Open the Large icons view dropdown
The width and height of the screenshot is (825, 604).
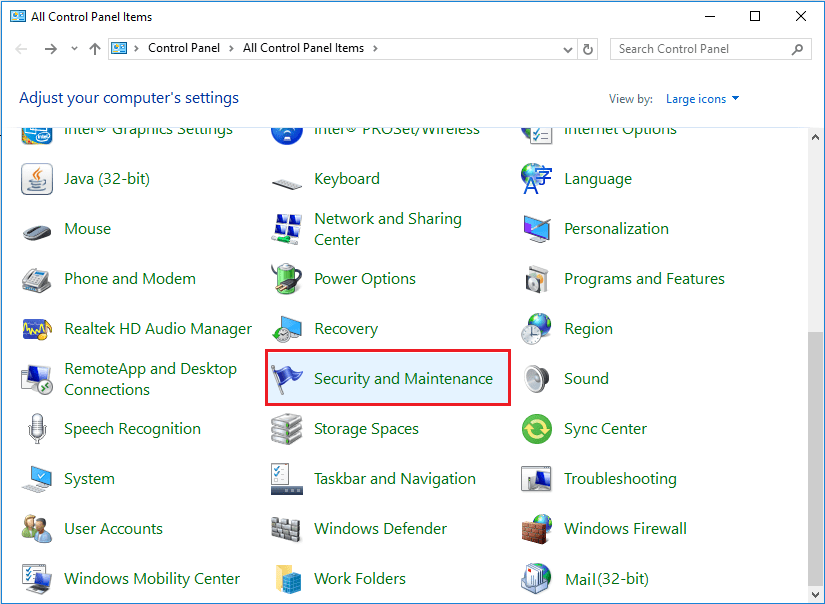702,99
